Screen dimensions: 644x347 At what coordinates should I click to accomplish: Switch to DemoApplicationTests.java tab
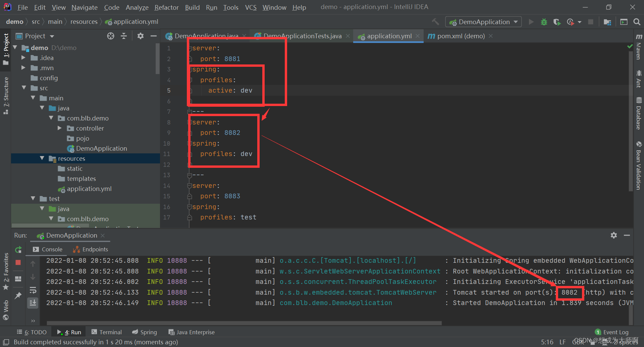tap(302, 36)
